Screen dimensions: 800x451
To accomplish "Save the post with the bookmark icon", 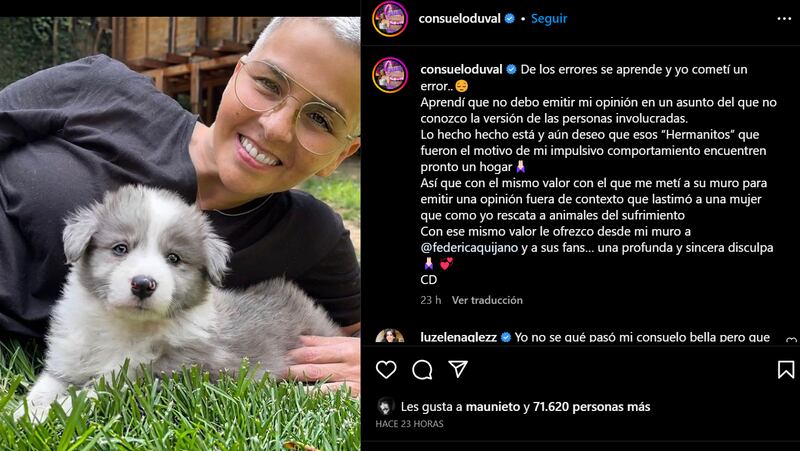I will tap(786, 369).
